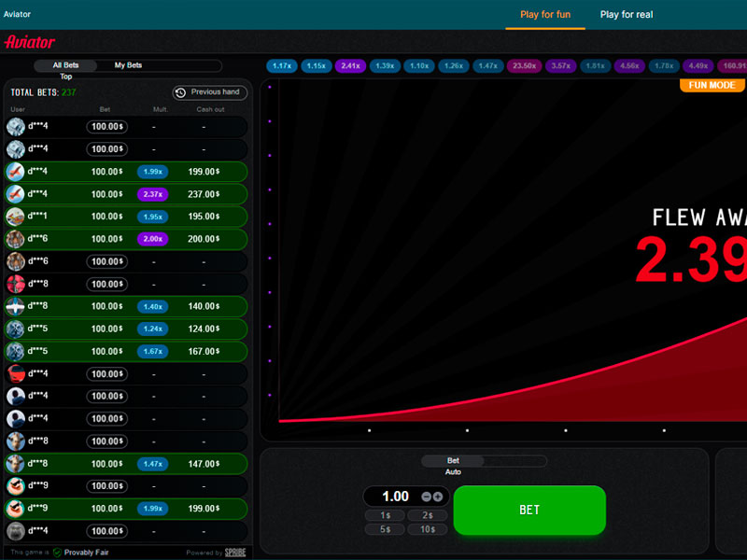Switch to the Play for real tab

[627, 15]
